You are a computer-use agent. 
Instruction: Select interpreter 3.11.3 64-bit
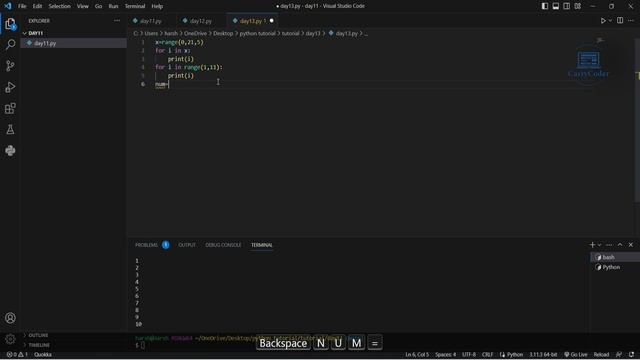pos(543,354)
